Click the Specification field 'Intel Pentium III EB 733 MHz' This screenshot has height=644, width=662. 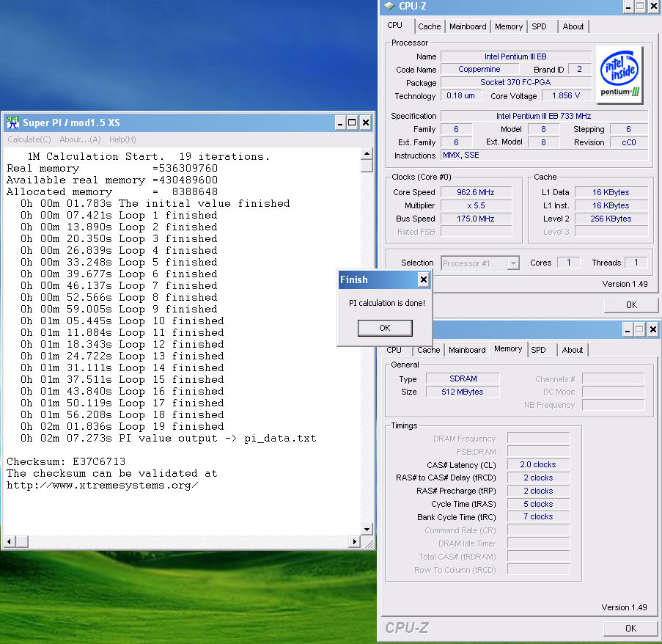544,116
